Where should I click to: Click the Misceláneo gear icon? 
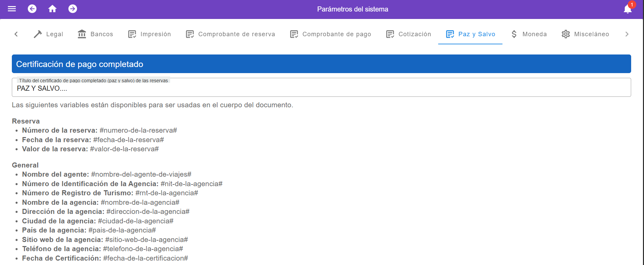pos(566,34)
